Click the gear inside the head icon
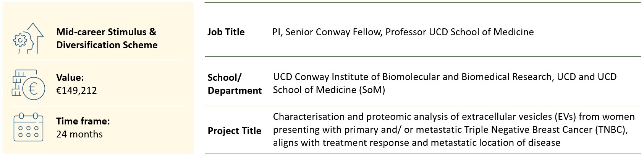The image size is (644, 157). (x=19, y=40)
